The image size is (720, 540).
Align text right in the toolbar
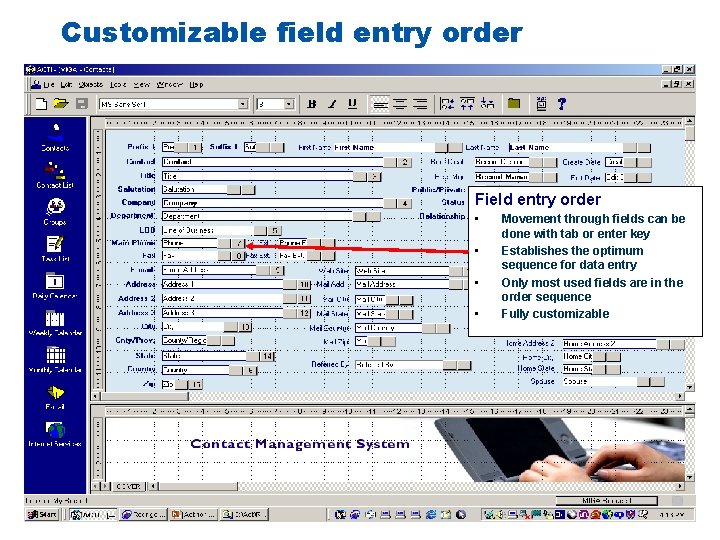point(420,104)
